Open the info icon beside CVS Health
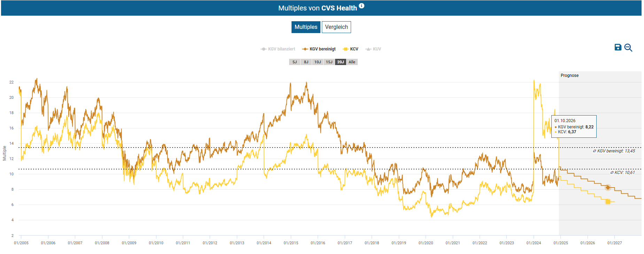The height and width of the screenshot is (254, 644). click(362, 6)
